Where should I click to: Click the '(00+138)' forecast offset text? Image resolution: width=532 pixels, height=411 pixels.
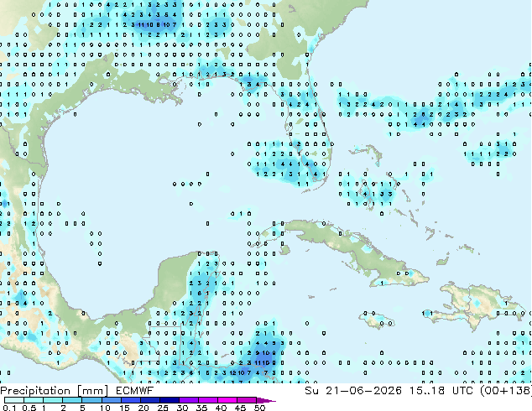click(506, 391)
